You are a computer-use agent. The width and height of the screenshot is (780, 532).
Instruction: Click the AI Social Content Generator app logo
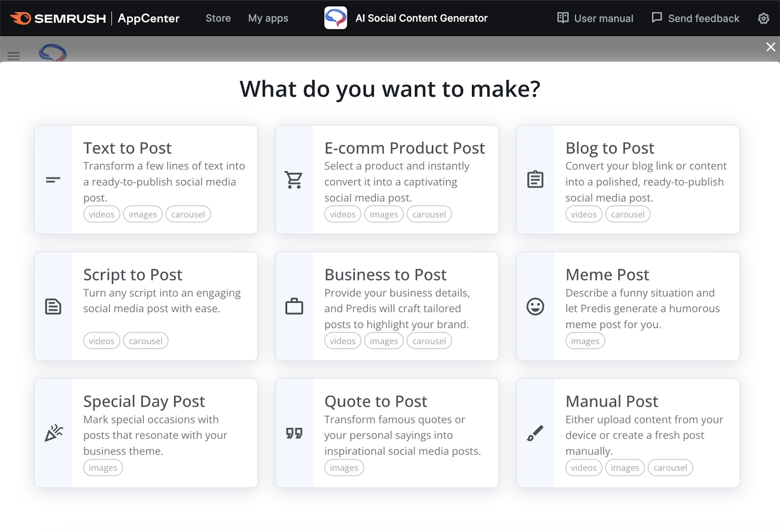pos(335,18)
